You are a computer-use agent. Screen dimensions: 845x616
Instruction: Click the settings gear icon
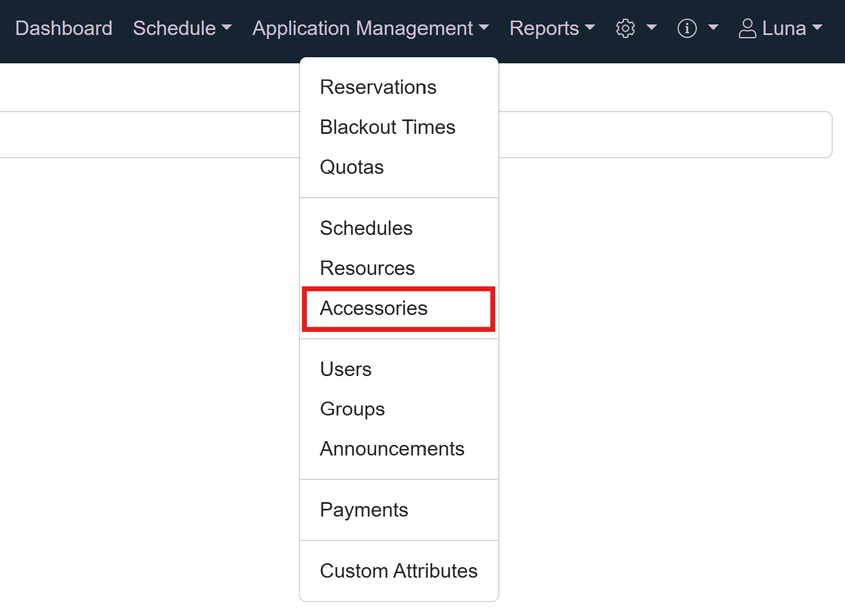625,28
